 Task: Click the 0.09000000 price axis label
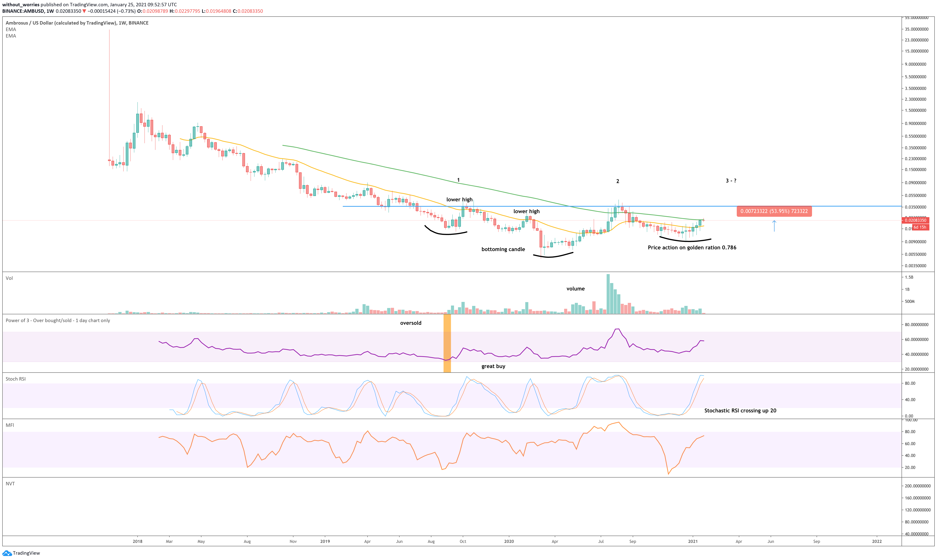915,183
